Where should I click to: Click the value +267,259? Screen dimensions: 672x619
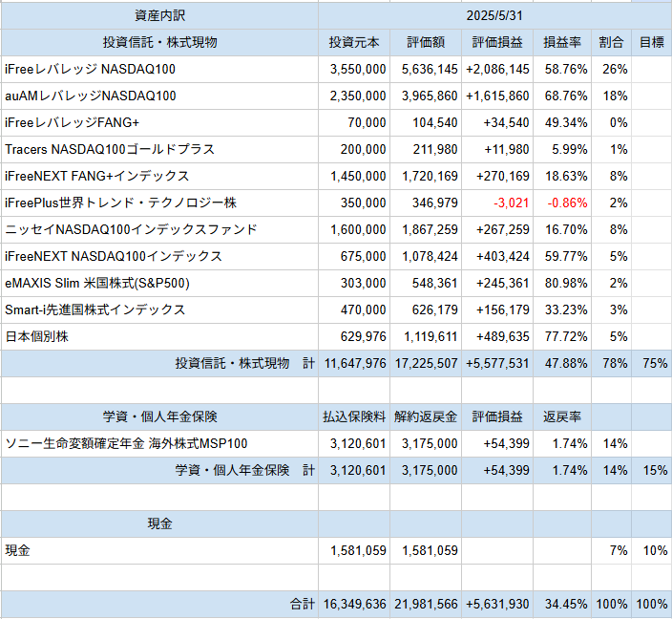[x=497, y=229]
